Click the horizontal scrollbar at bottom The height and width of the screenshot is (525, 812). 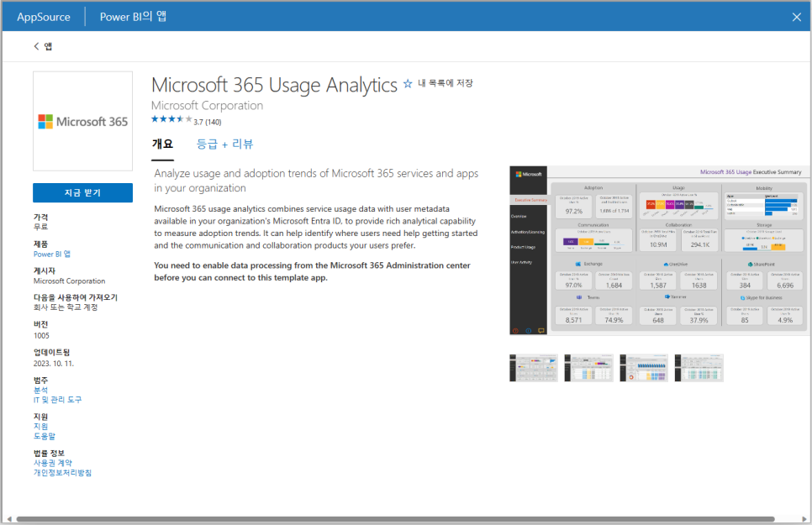(x=395, y=519)
